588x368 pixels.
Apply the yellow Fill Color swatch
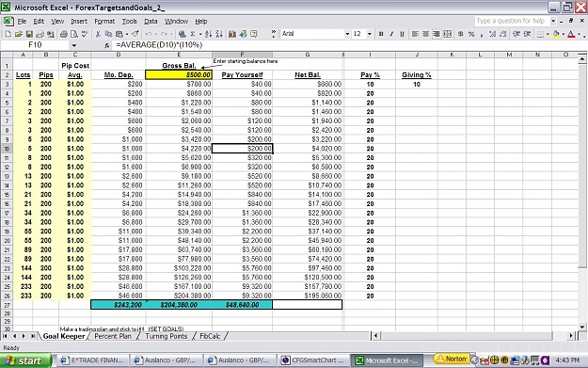(x=556, y=34)
